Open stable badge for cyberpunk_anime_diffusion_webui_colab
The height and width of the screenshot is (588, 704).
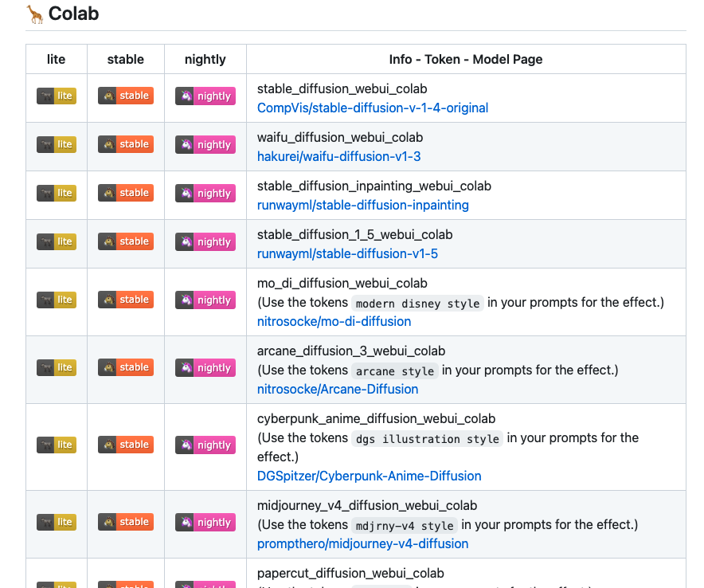tap(126, 445)
